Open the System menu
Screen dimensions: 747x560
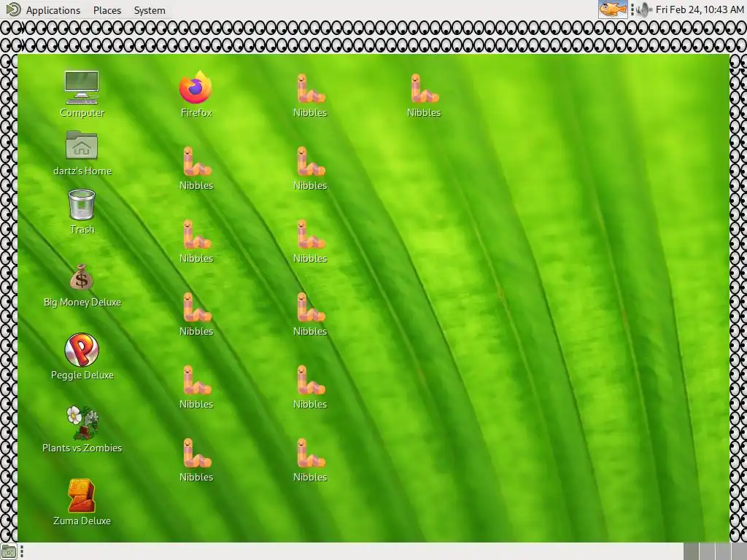[150, 10]
